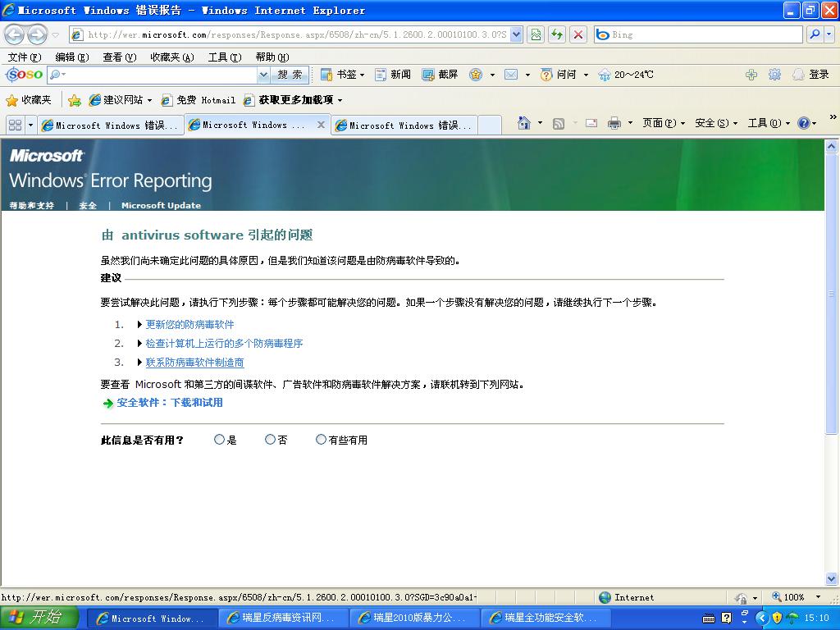Click the blue Help question mark icon
The height and width of the screenshot is (630, 840).
pos(804,123)
